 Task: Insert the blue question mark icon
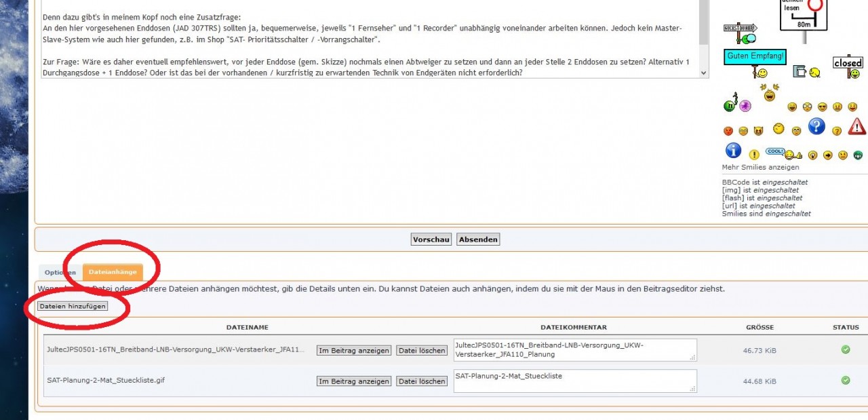(x=816, y=126)
